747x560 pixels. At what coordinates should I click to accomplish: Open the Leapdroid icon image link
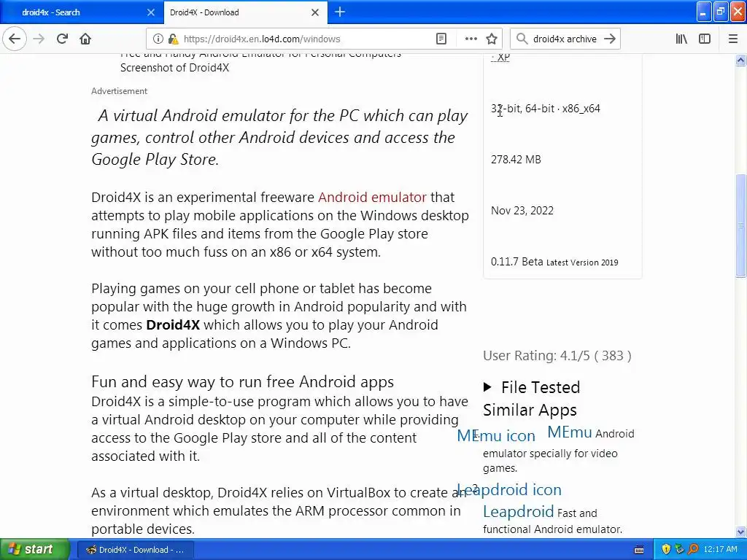pos(508,489)
